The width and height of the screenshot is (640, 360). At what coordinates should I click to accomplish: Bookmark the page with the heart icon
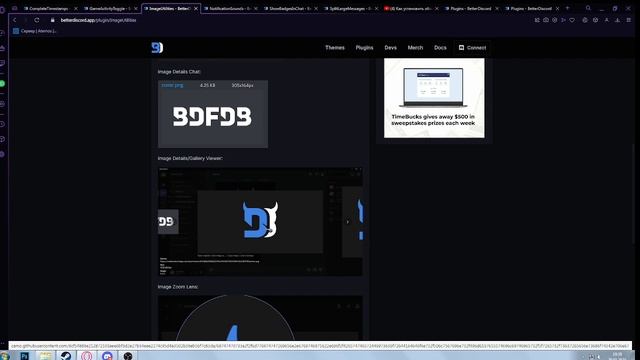click(x=572, y=20)
